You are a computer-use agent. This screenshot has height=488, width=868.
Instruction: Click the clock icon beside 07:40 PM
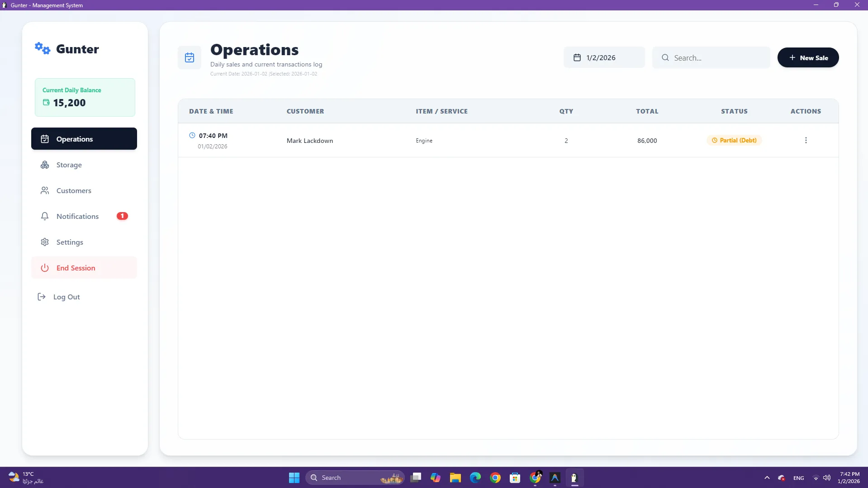[x=192, y=135]
